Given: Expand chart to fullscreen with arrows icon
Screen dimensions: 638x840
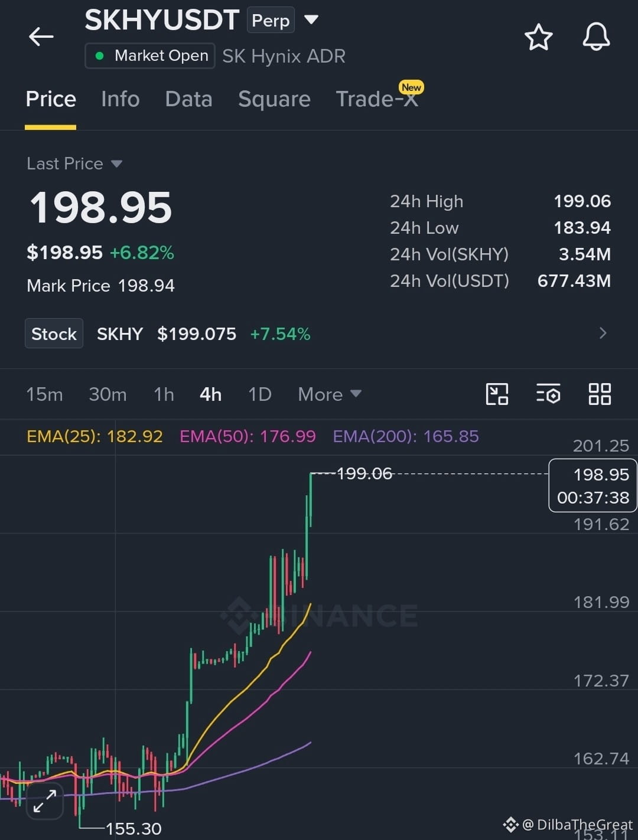Looking at the screenshot, I should pos(45,801).
